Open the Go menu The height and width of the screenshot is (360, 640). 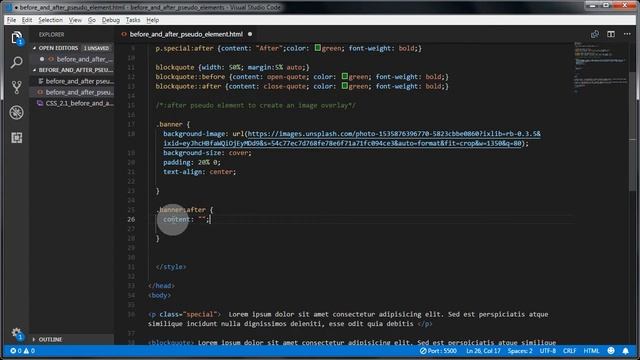(x=91, y=20)
